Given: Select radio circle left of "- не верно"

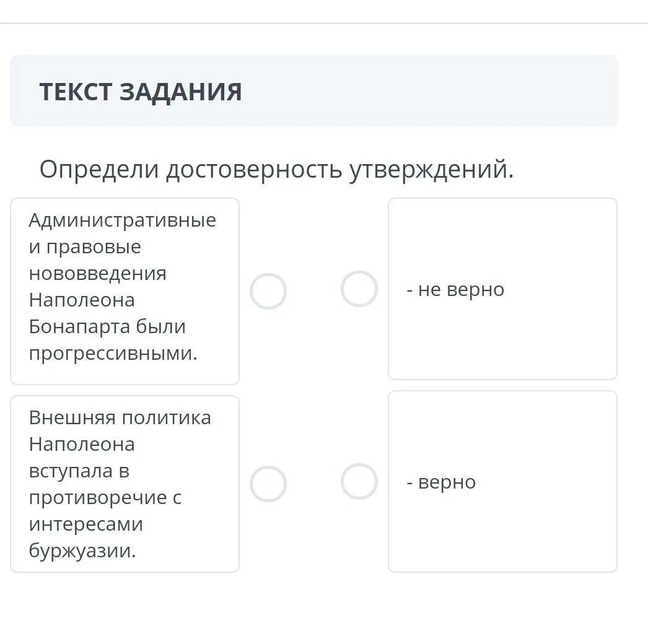Looking at the screenshot, I should (x=359, y=289).
